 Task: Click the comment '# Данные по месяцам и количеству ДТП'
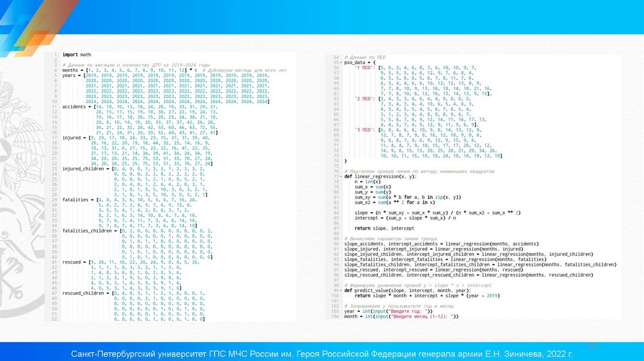pyautogui.click(x=136, y=65)
